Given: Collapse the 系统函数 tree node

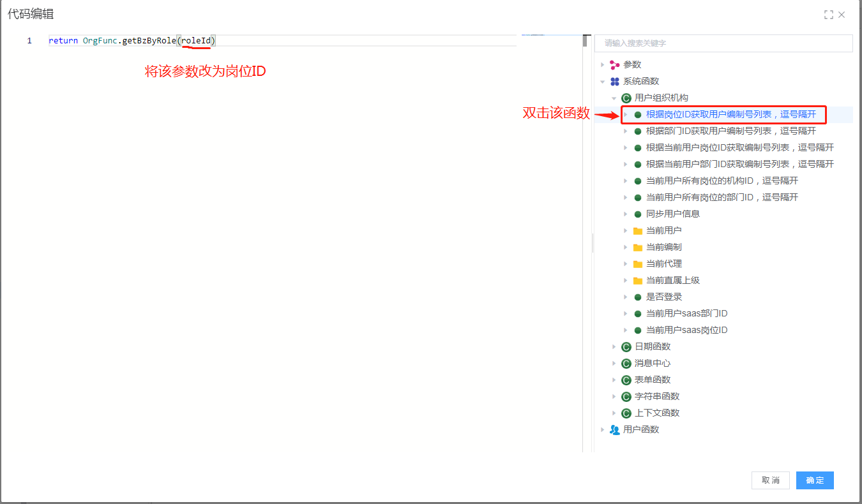Looking at the screenshot, I should (602, 82).
